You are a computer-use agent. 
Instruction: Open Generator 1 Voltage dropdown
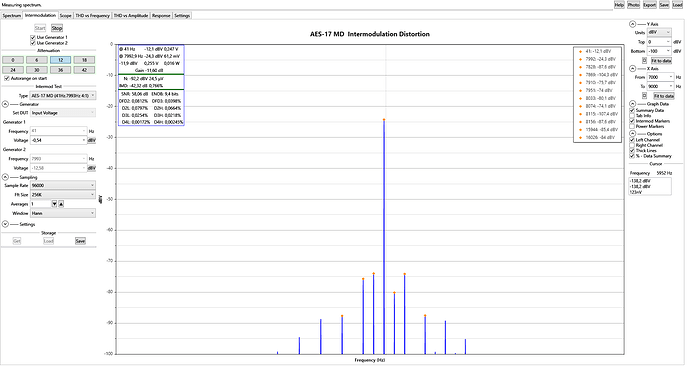tap(84, 140)
